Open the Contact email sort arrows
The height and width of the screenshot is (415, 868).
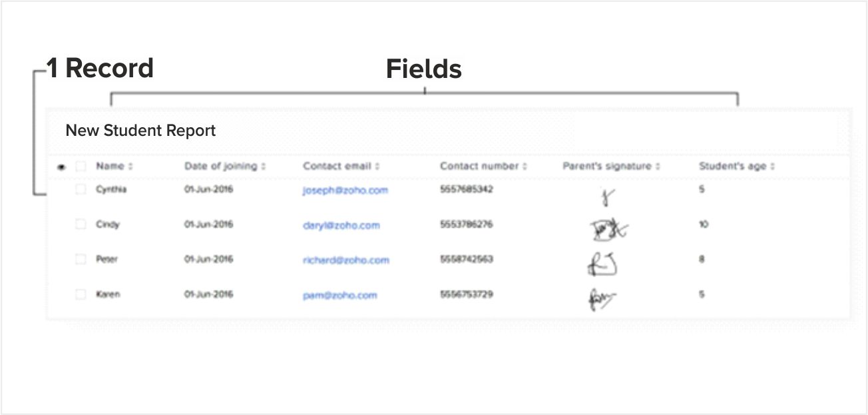[x=377, y=167]
